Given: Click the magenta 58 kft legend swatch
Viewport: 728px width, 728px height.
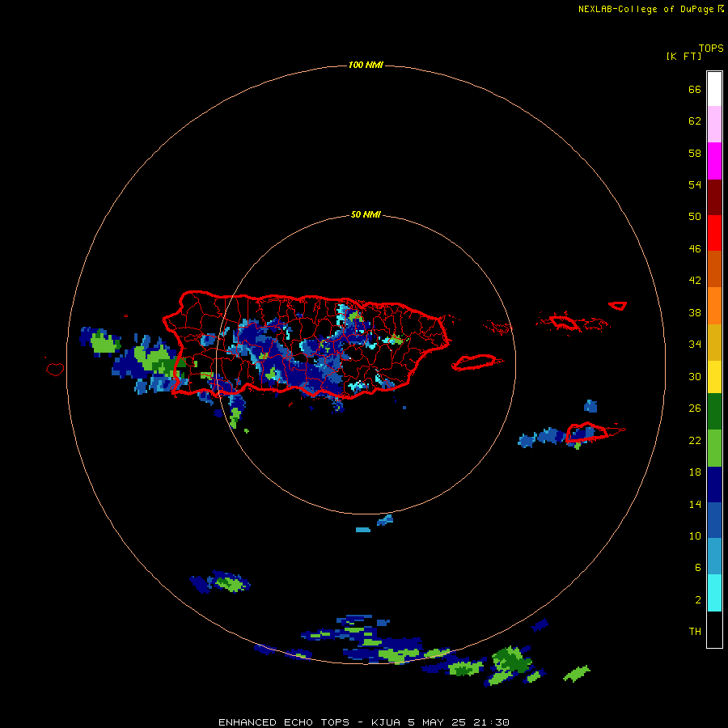Looking at the screenshot, I should (714, 161).
